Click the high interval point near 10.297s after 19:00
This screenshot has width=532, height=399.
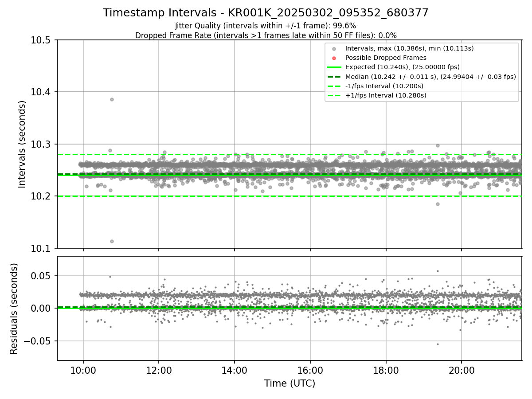pos(438,145)
